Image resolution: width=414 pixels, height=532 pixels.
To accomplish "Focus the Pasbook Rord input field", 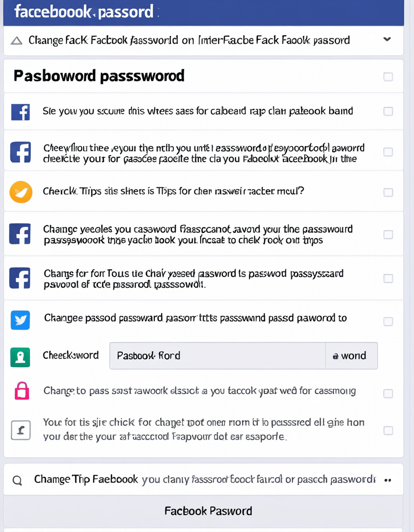I will point(218,356).
